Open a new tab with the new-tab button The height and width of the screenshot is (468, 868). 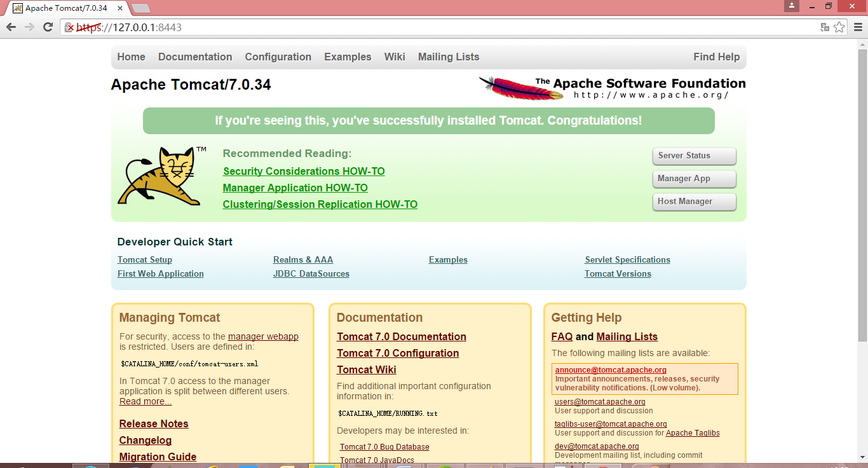coord(140,8)
